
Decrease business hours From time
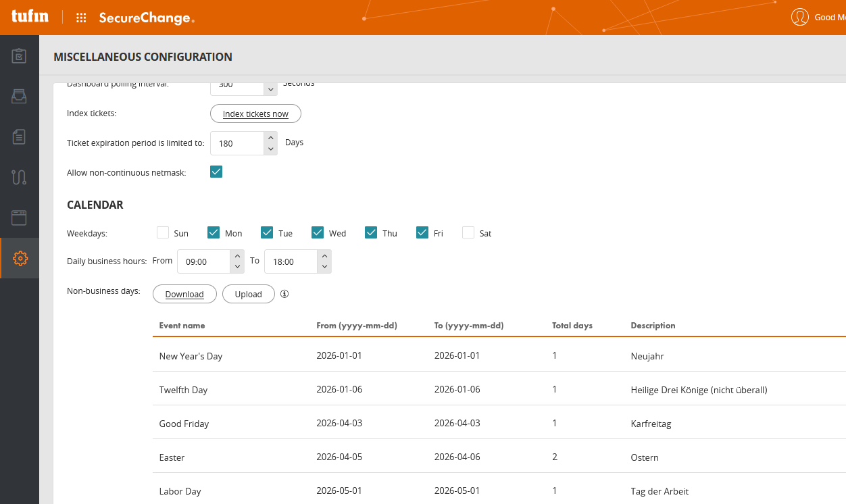click(237, 267)
